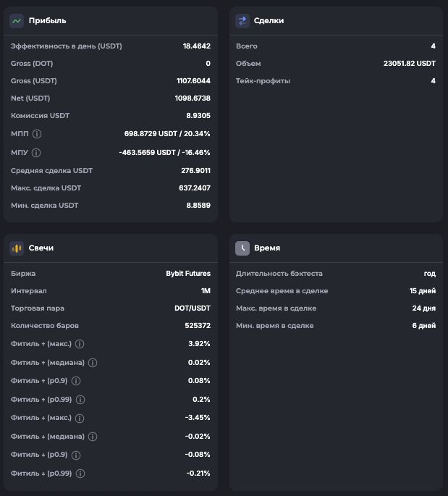Click the Объем value 23051.82 USDT
This screenshot has height=496, width=448.
tap(409, 64)
